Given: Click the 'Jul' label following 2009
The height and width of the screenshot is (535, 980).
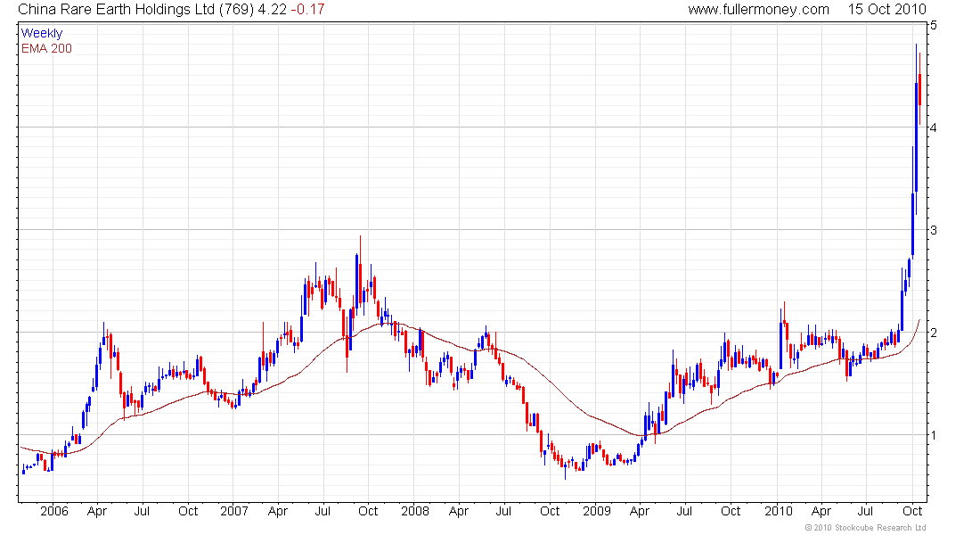Looking at the screenshot, I should click(684, 511).
